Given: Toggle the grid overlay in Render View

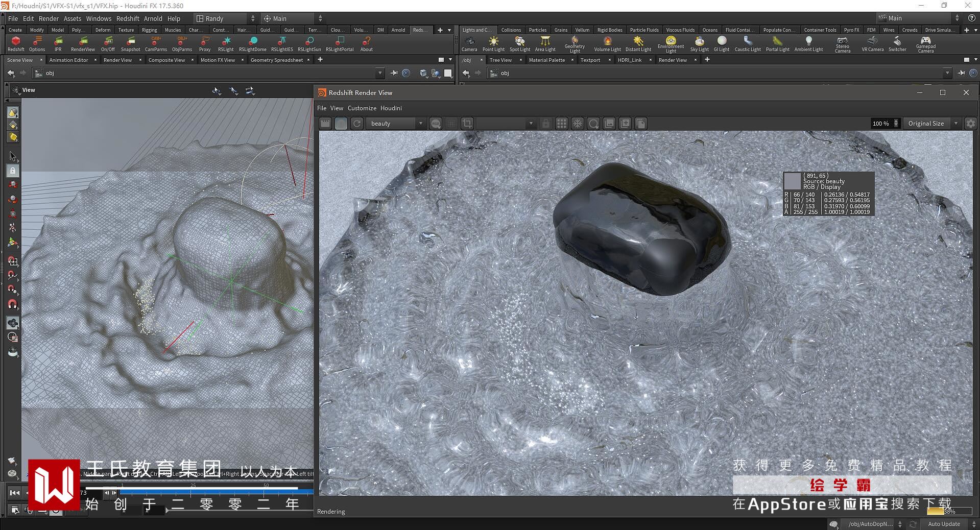Looking at the screenshot, I should coord(561,124).
